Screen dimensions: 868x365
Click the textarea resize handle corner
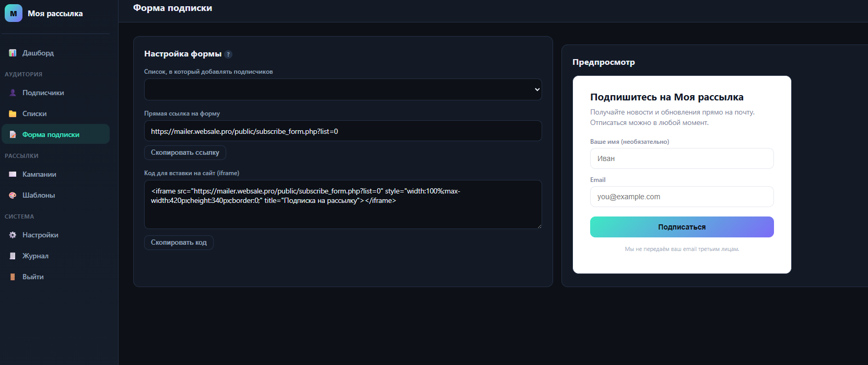click(539, 226)
